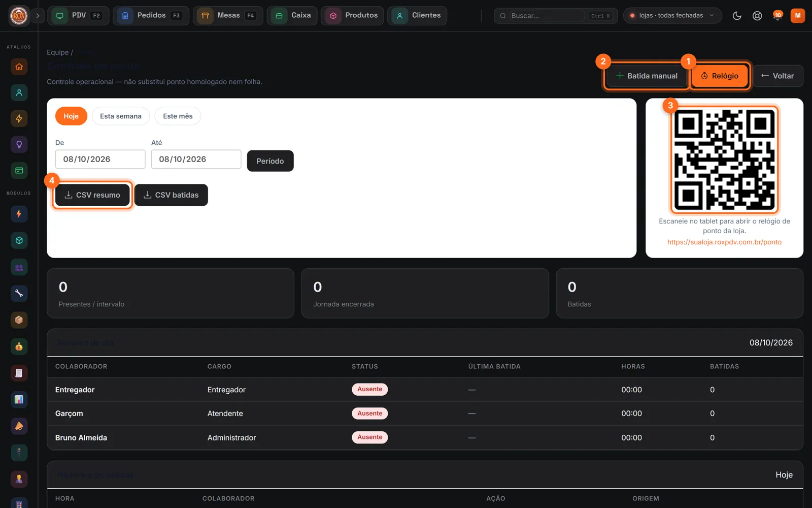The image size is (812, 508).
Task: Open the support lifebuoy icon
Action: 757,16
